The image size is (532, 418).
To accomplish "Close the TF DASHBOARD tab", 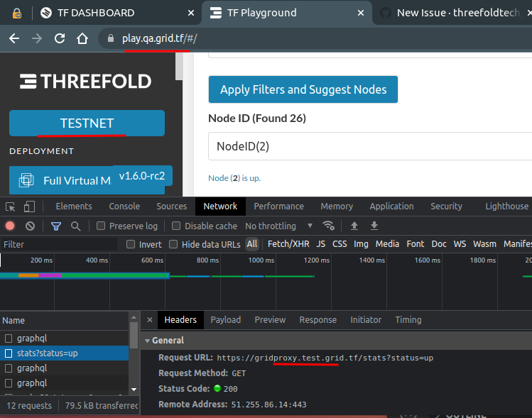I will (191, 13).
